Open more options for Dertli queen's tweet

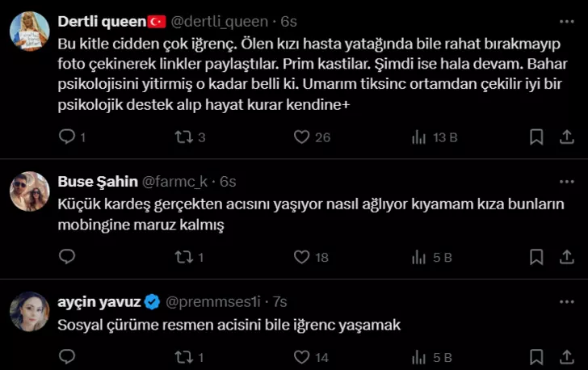566,22
